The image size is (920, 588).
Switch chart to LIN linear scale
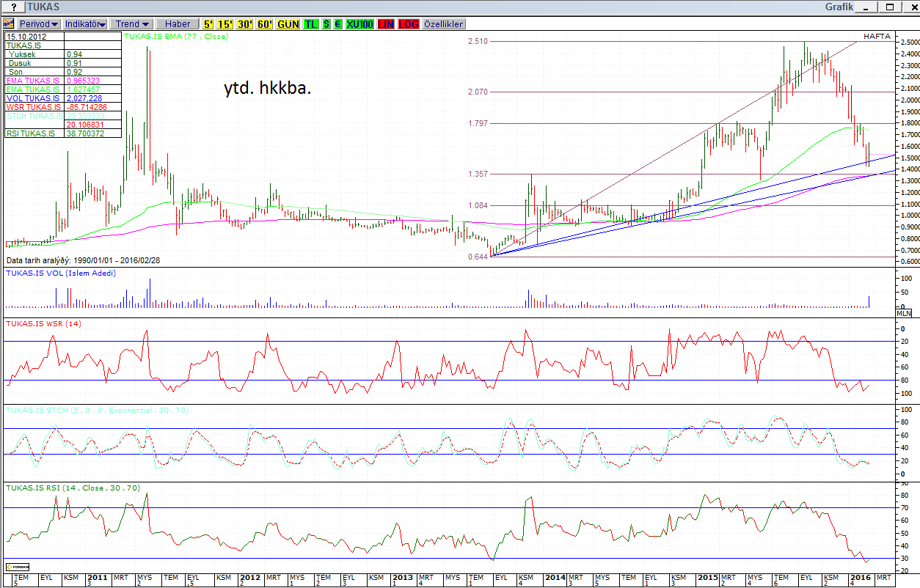386,24
